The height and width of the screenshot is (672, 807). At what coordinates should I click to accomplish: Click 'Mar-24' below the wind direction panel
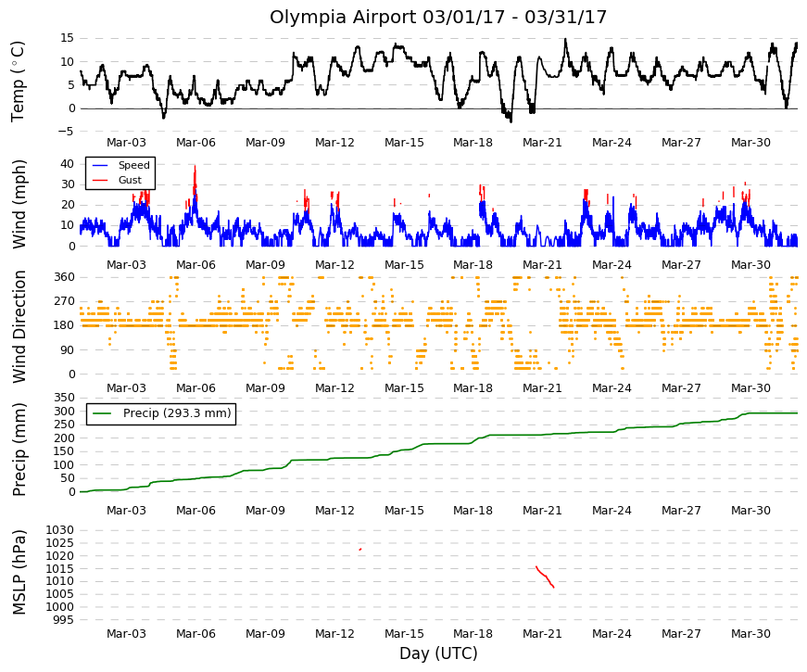(x=612, y=388)
